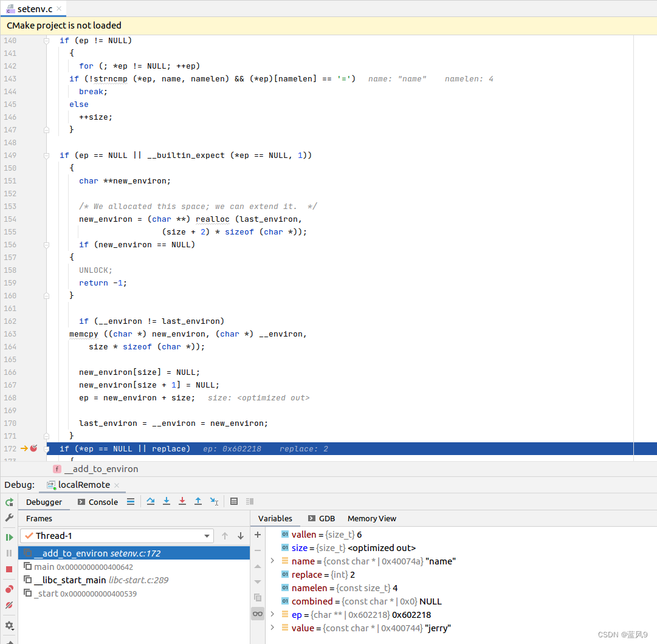The image size is (657, 644).
Task: Click the fold end marker at line 147
Action: [47, 130]
